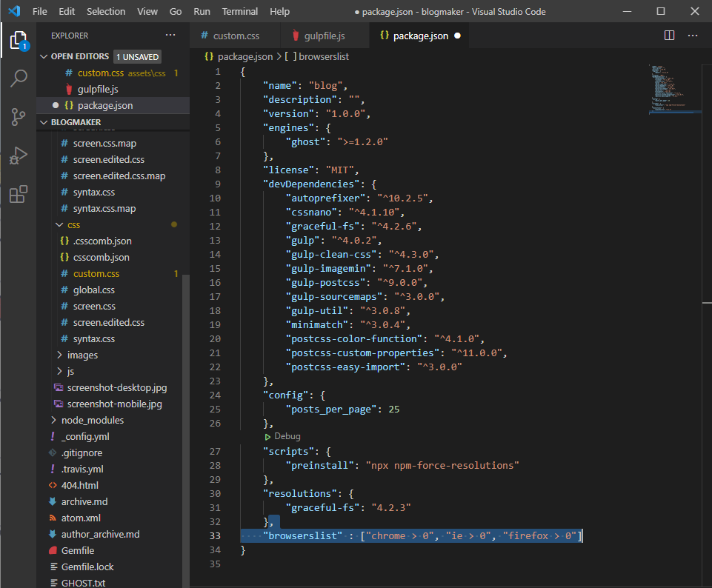Collapse the BLOGMAKER folder section
Viewport: 712px width, 588px height.
[x=44, y=122]
